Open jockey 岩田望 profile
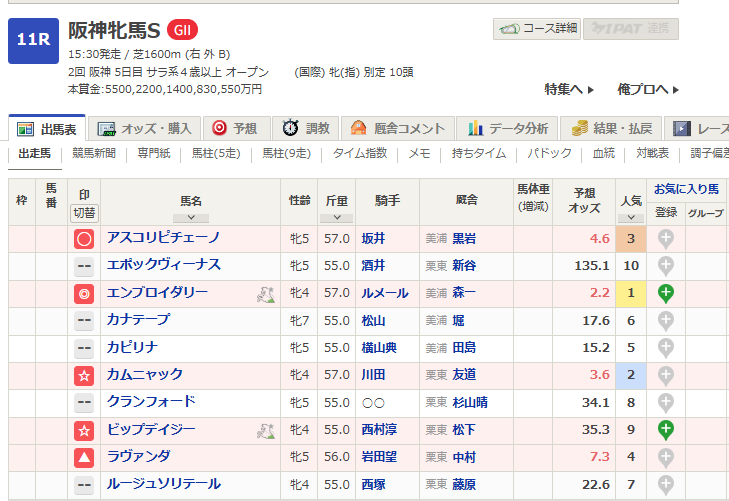729x501 pixels. click(x=379, y=457)
